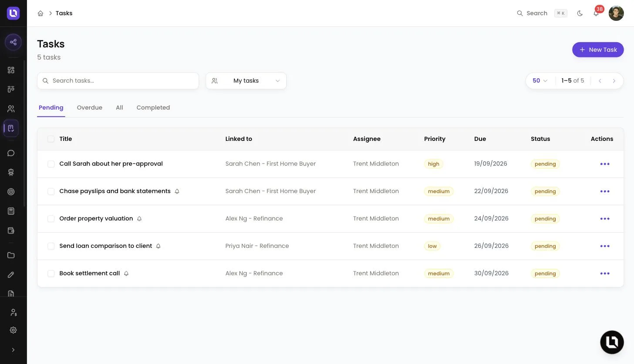Screen dimensions: 634x364
Task: Open the pencil edit icon in the sidebar
Action: tap(11, 275)
